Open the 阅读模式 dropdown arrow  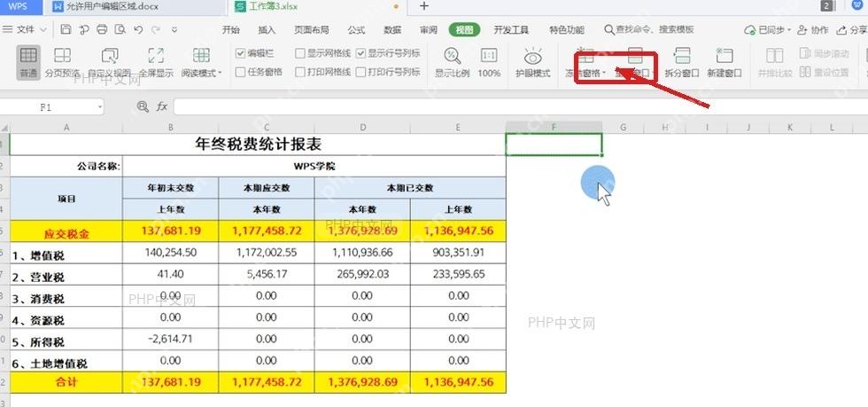(x=220, y=73)
